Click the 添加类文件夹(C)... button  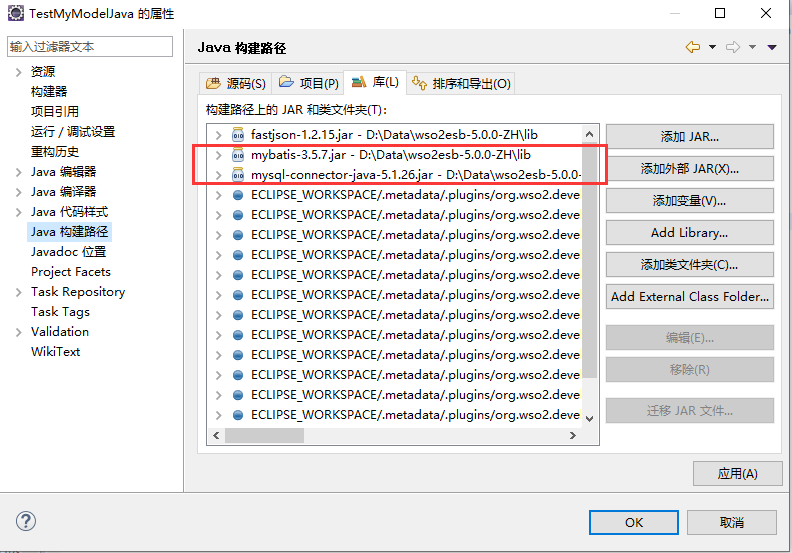[x=689, y=265]
